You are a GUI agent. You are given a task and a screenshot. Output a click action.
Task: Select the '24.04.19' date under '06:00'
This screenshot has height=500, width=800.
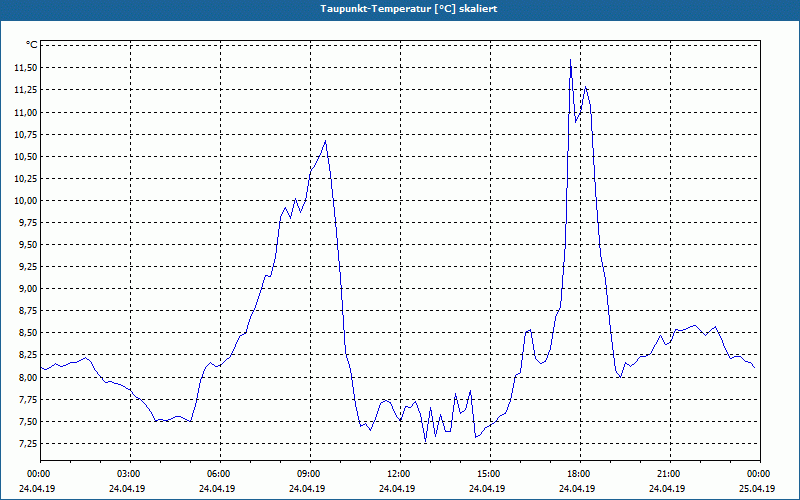click(217, 488)
